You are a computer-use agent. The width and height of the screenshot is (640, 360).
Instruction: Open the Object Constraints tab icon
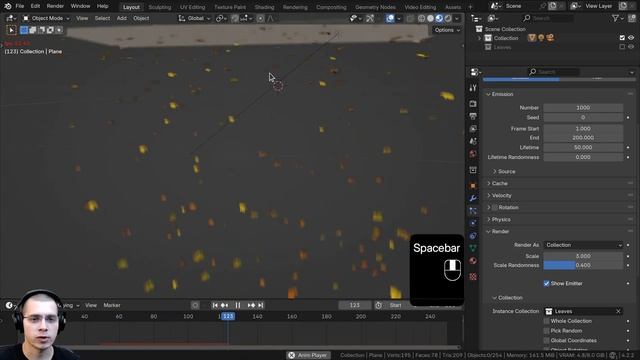click(x=473, y=236)
